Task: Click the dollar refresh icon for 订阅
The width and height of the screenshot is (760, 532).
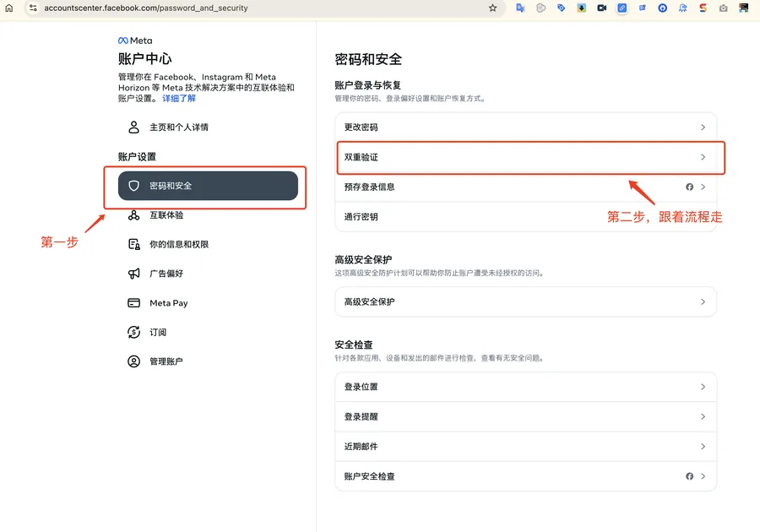Action: 133,332
